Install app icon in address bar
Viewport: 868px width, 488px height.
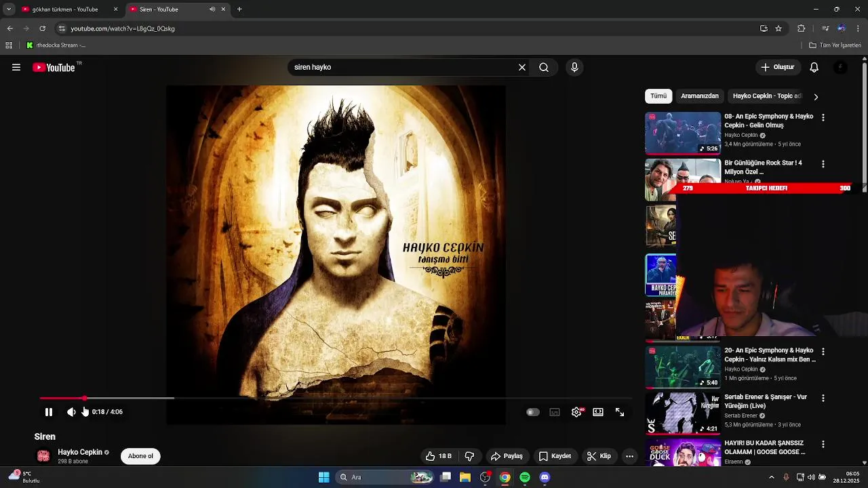(764, 28)
